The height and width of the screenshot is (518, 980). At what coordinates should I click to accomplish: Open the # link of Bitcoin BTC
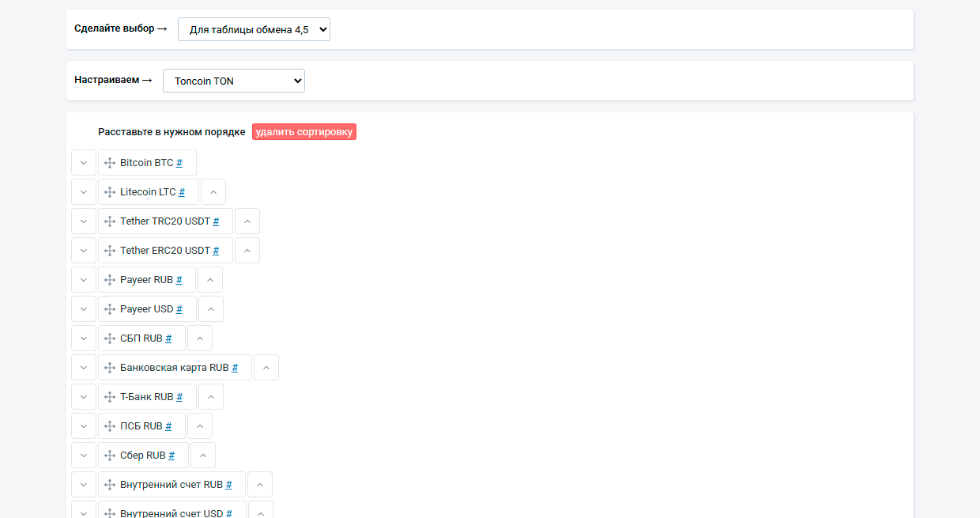[x=179, y=163]
